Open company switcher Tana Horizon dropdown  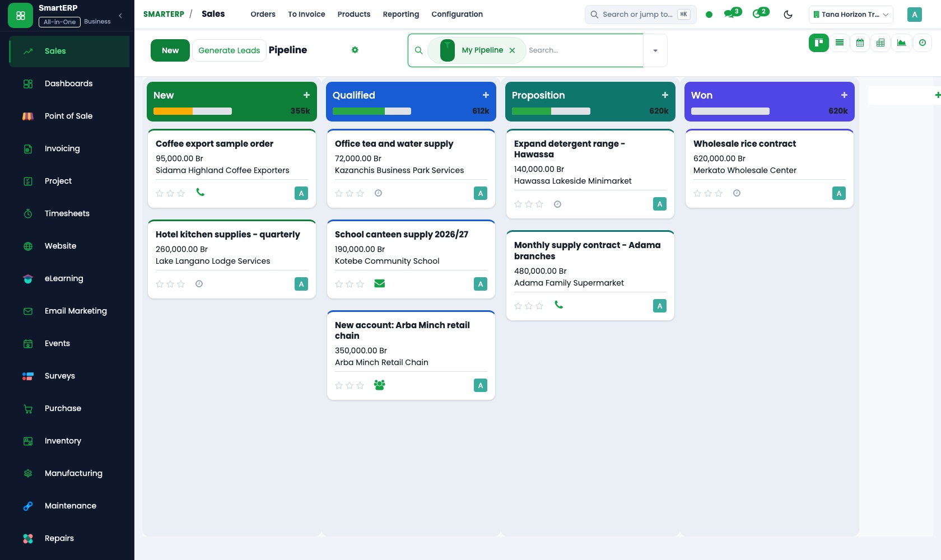851,15
